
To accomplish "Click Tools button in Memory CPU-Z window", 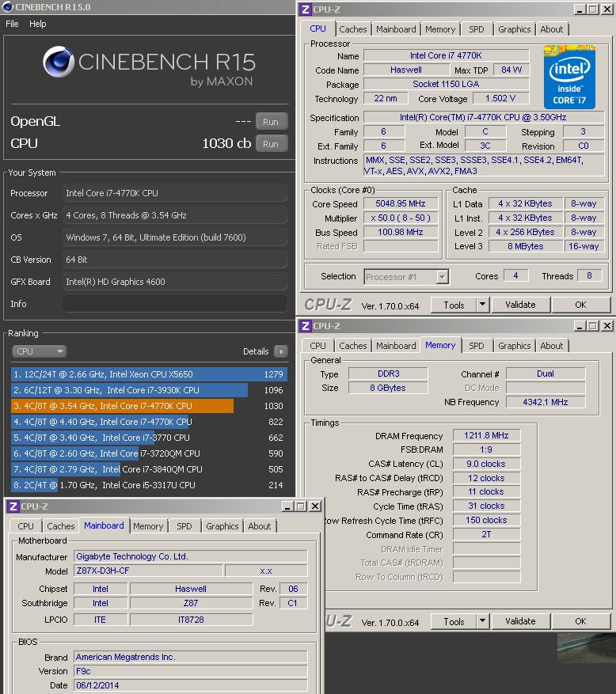I will (454, 621).
